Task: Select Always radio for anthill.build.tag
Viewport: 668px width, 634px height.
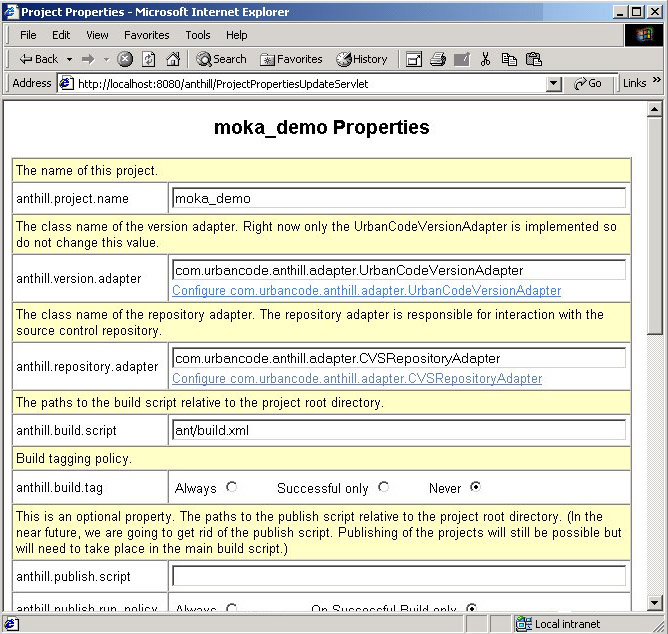Action: 231,487
